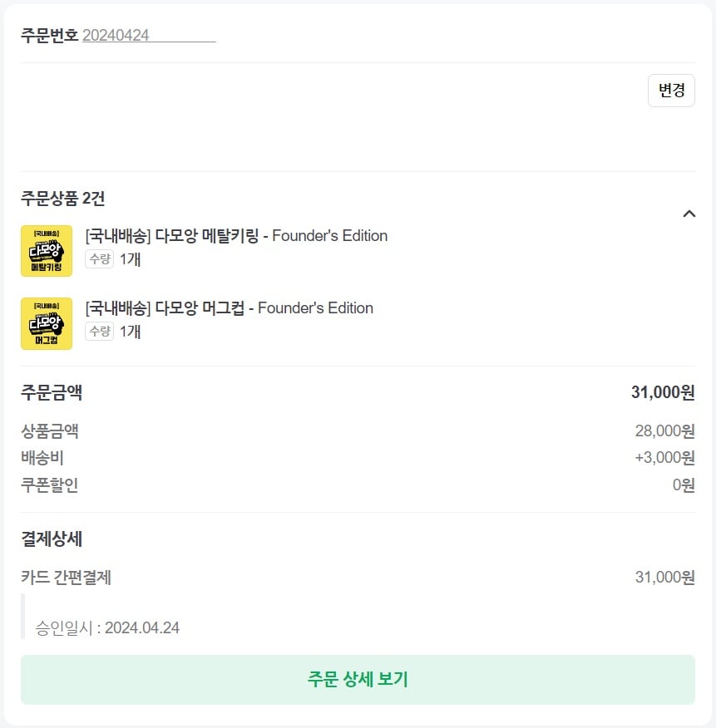Select the 상품금액 28,000원 amount
Viewport: 716px width, 728px height.
pyautogui.click(x=664, y=431)
